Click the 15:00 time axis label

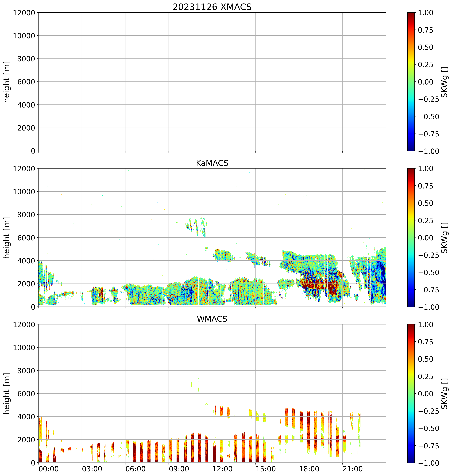pos(266,469)
